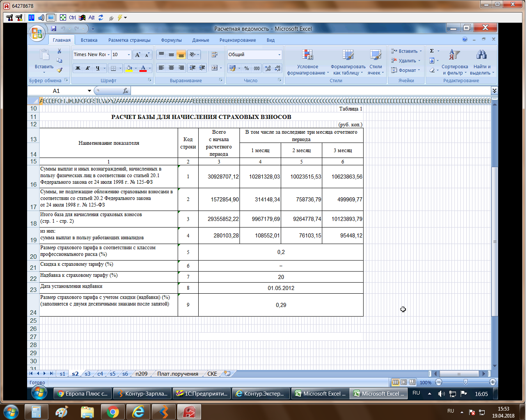This screenshot has height=420, width=527.
Task: Click the formula bar input field
Action: 310,91
